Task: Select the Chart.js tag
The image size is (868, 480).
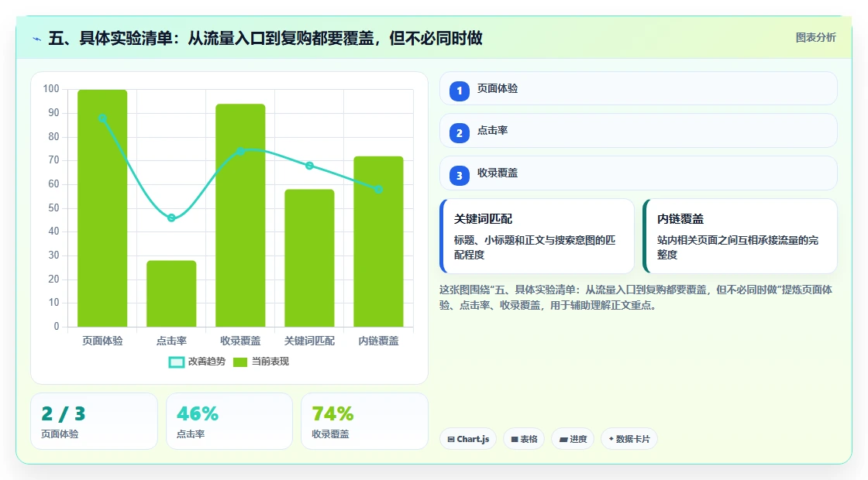Action: tap(468, 439)
